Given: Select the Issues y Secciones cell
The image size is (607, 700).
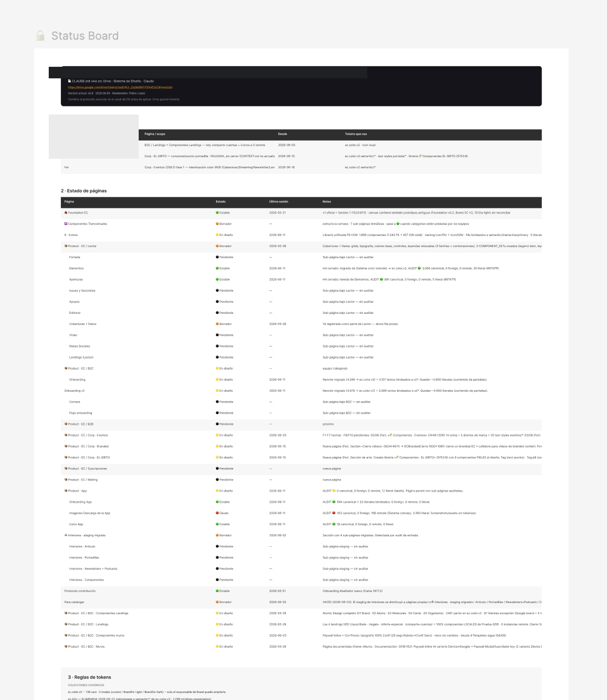Looking at the screenshot, I should click(82, 291).
